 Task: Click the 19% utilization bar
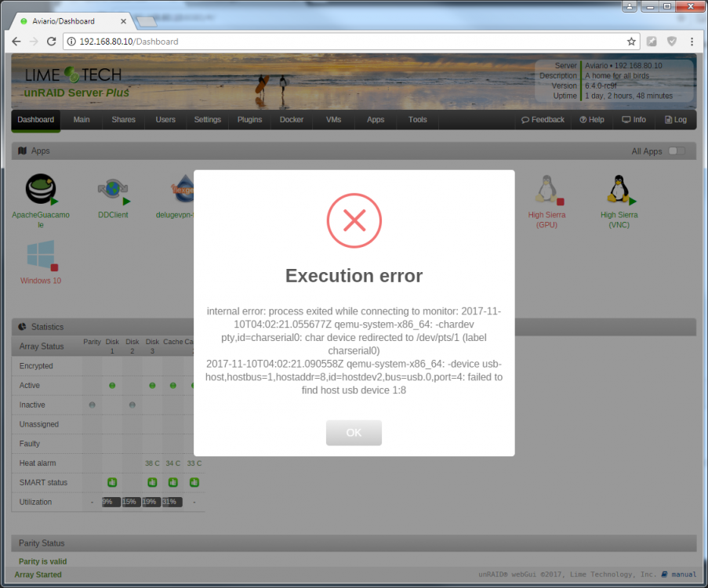pyautogui.click(x=152, y=502)
